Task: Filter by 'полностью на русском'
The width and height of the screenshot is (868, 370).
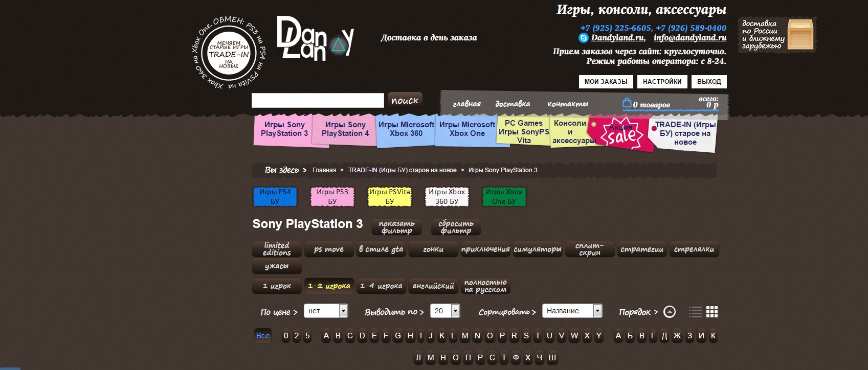Action: pyautogui.click(x=485, y=286)
